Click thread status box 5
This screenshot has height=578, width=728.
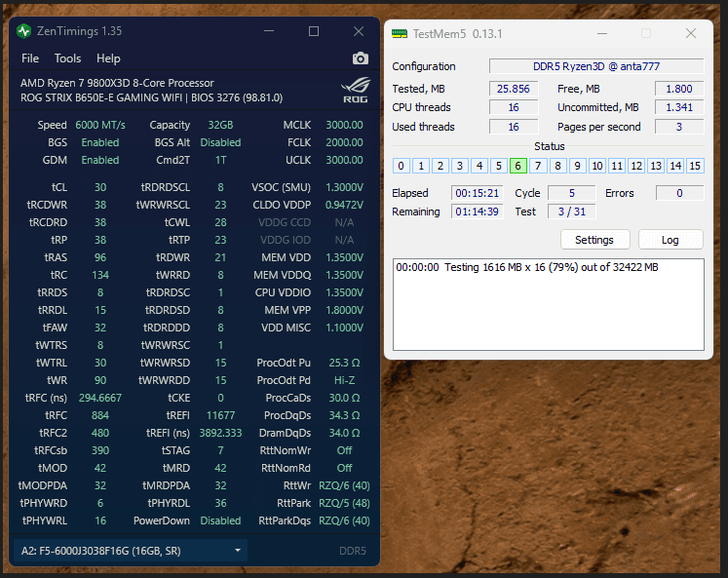[x=499, y=166]
